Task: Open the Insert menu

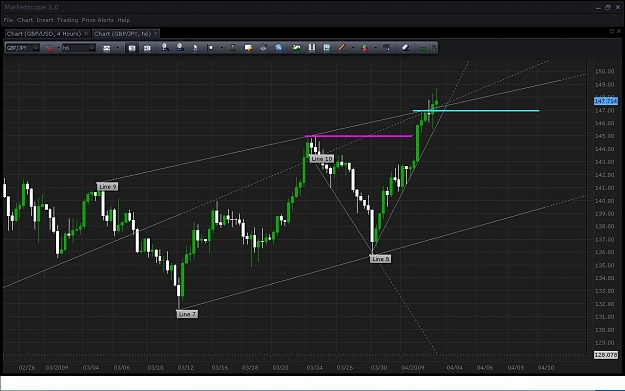Action: coord(45,20)
